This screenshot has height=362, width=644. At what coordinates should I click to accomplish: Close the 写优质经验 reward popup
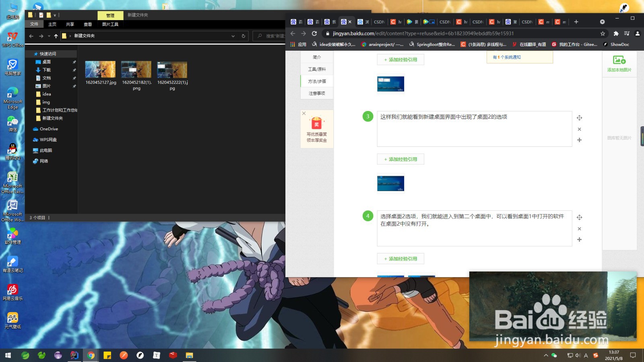click(304, 113)
